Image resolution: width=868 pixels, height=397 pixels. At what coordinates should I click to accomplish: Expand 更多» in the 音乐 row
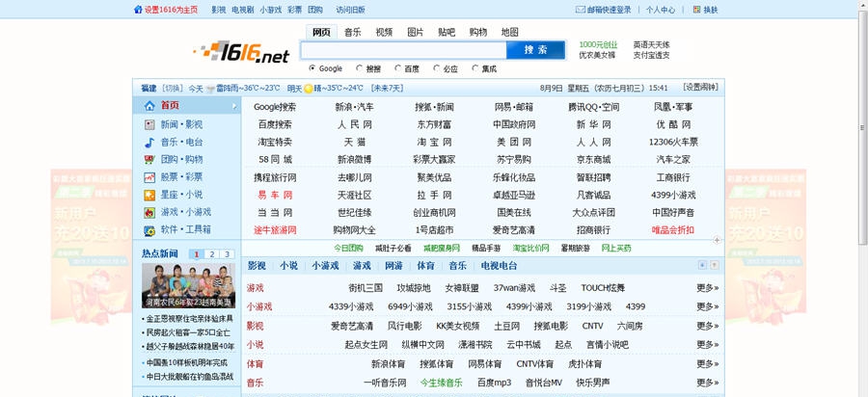pyautogui.click(x=708, y=383)
